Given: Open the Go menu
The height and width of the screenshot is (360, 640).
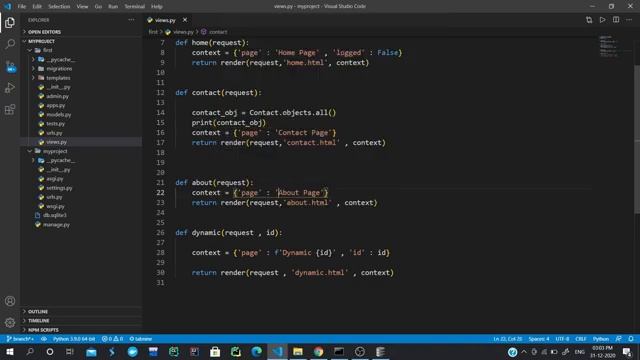Looking at the screenshot, I should 98,7.
